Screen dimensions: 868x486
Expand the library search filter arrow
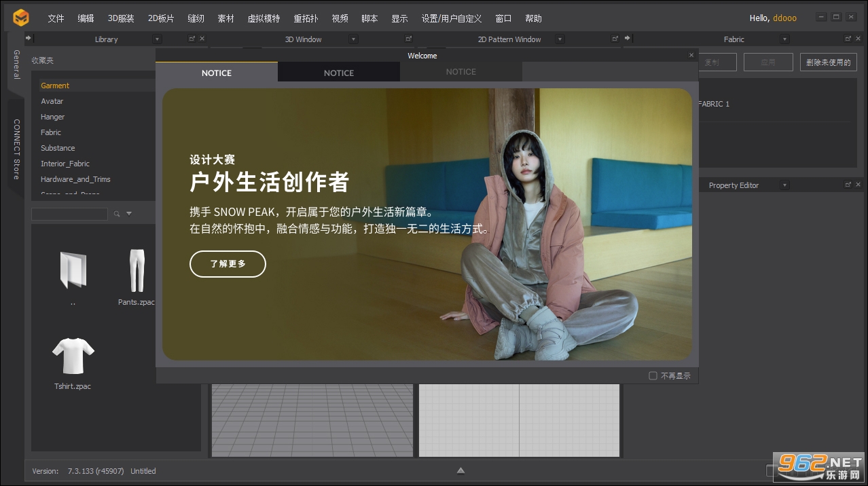[x=129, y=214]
